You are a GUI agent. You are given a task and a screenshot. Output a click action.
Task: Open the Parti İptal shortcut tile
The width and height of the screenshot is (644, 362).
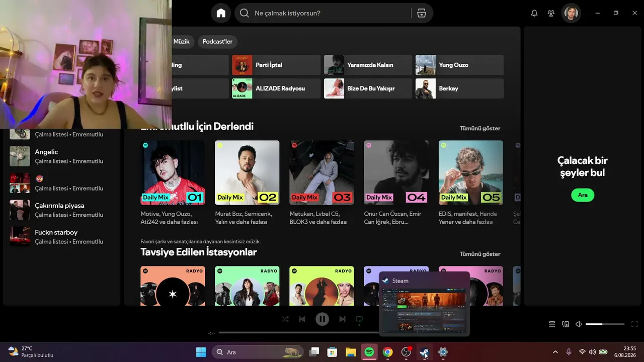[x=276, y=65]
